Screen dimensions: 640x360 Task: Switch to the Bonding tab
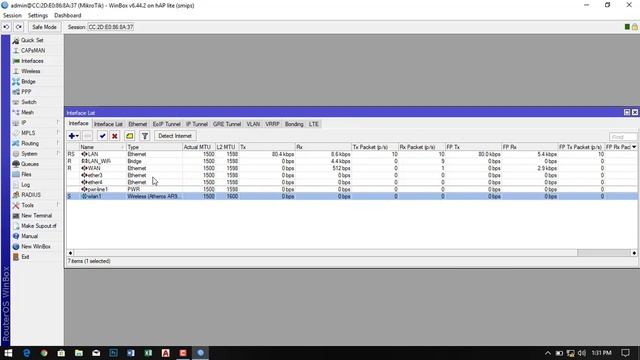pyautogui.click(x=294, y=124)
